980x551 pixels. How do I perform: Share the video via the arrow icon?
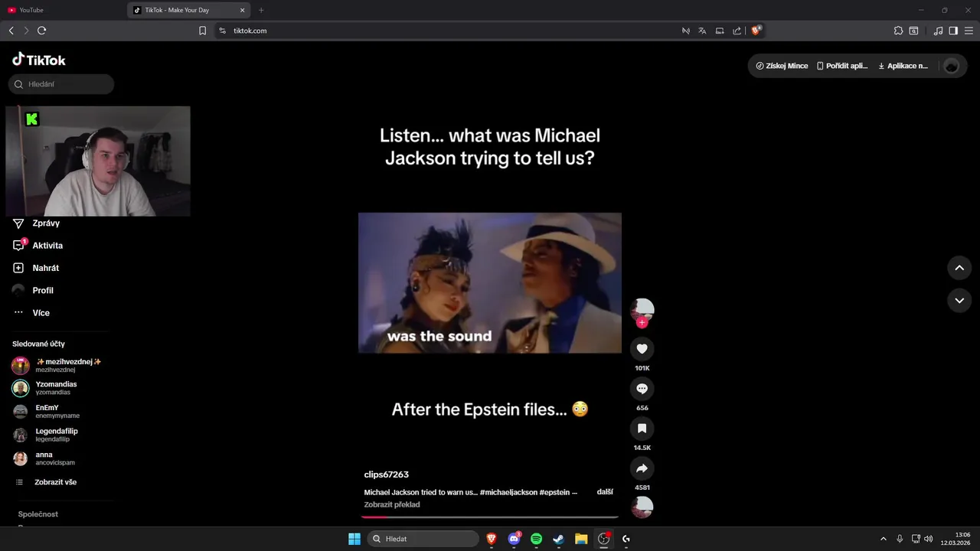point(642,468)
